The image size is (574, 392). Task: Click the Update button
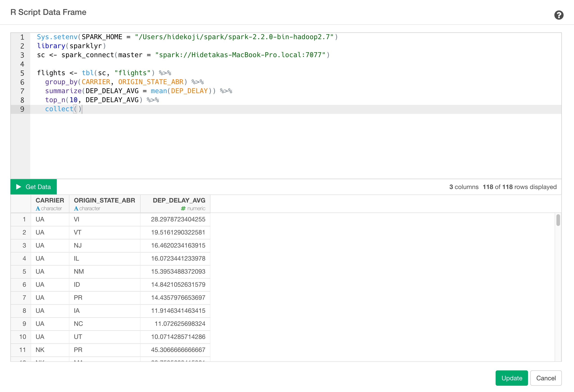tap(512, 378)
